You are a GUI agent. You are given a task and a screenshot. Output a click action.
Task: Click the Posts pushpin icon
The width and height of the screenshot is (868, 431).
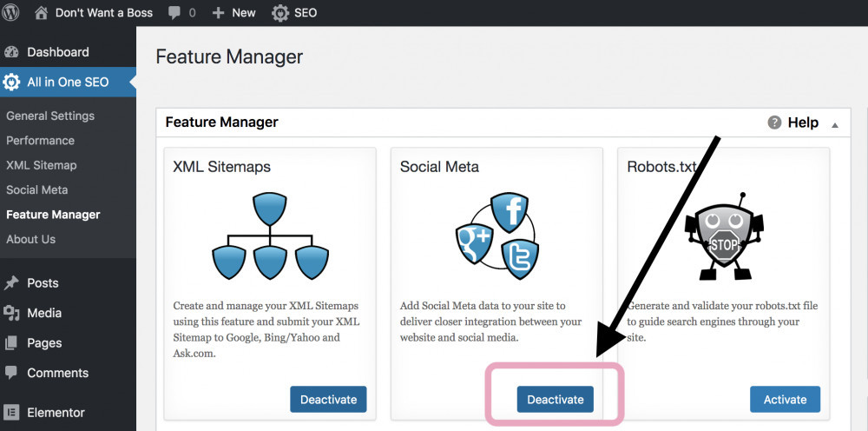tap(11, 283)
